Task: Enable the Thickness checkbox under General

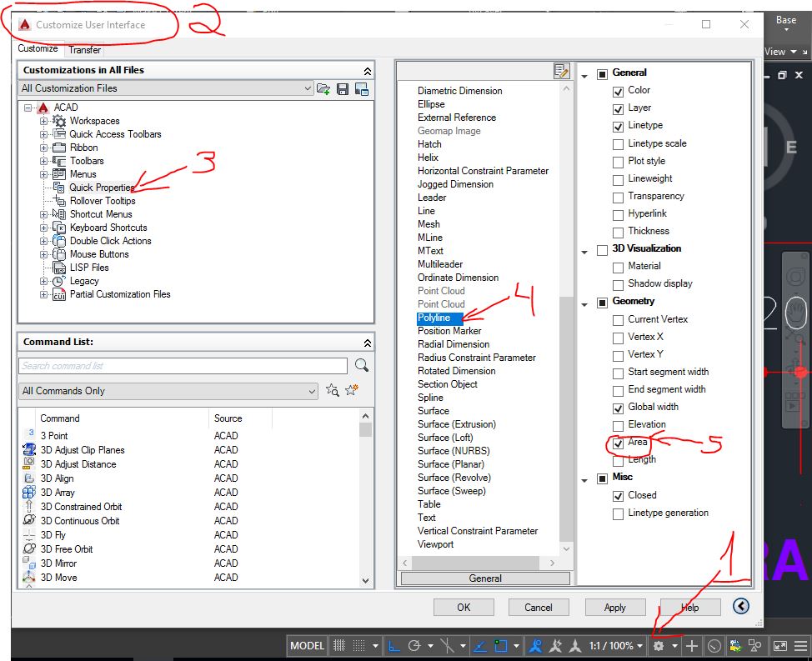Action: pyautogui.click(x=619, y=232)
